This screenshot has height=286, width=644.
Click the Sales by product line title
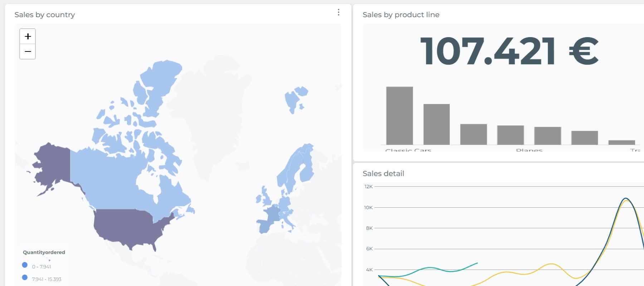coord(401,15)
